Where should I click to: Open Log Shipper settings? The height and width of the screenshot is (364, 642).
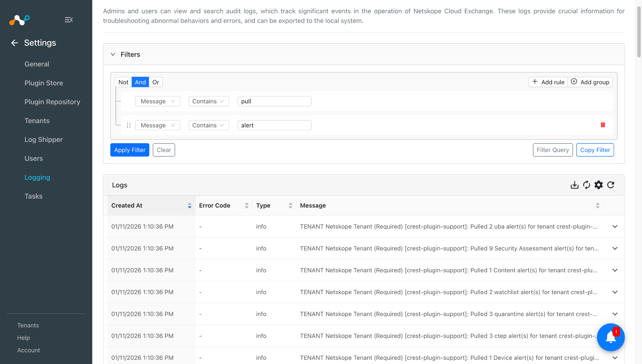[44, 140]
